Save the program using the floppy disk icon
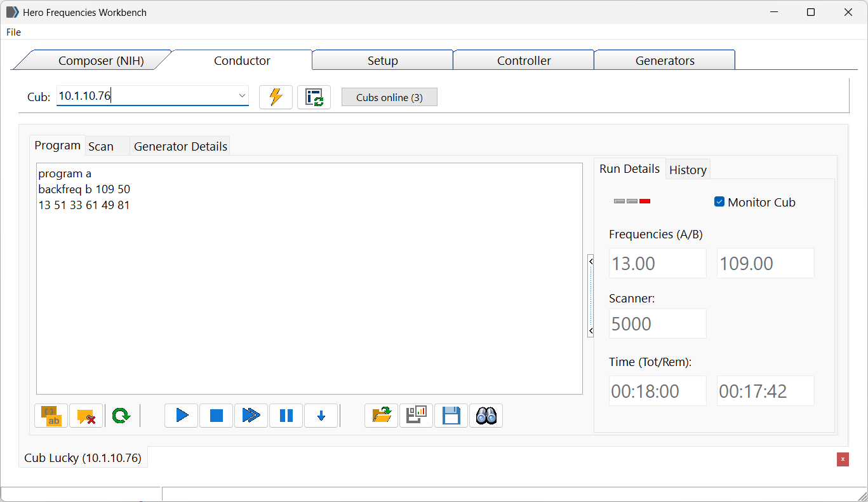This screenshot has width=868, height=502. (x=451, y=416)
